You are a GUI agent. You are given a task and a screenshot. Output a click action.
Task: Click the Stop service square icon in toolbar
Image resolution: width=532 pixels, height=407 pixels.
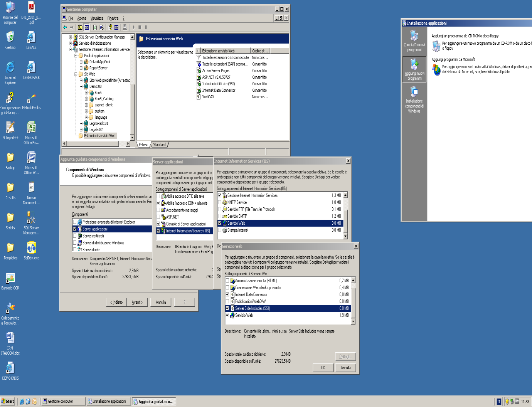click(140, 27)
